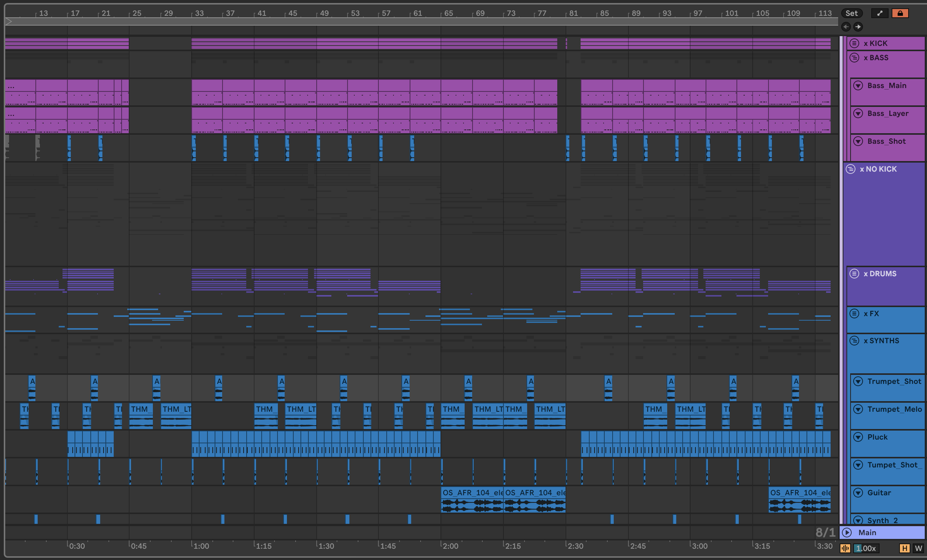927x560 pixels.
Task: Click the Main track play icon
Action: click(x=847, y=533)
